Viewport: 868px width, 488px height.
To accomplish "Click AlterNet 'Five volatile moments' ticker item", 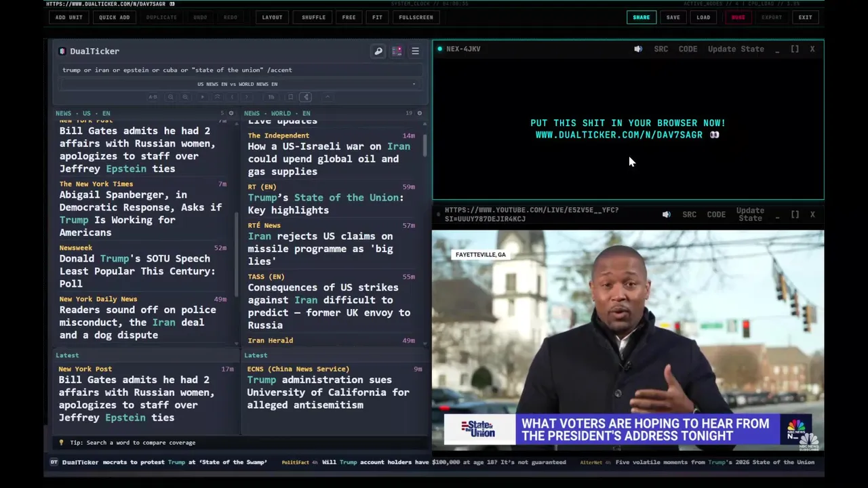I will point(697,462).
